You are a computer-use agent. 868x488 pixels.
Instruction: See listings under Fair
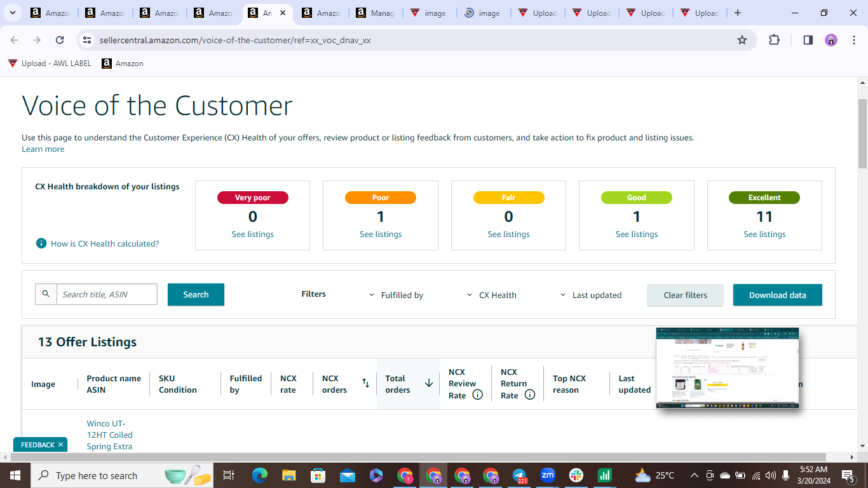tap(508, 234)
